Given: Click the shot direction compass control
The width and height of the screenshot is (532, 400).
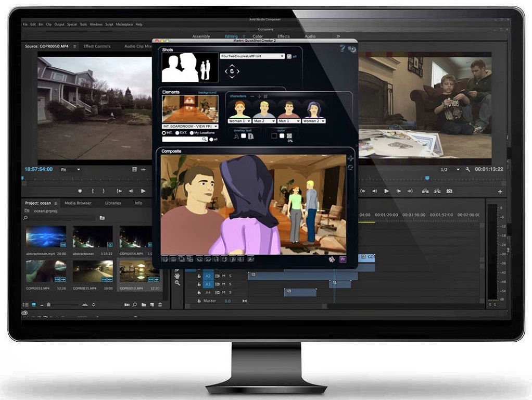Looking at the screenshot, I should pyautogui.click(x=232, y=71).
